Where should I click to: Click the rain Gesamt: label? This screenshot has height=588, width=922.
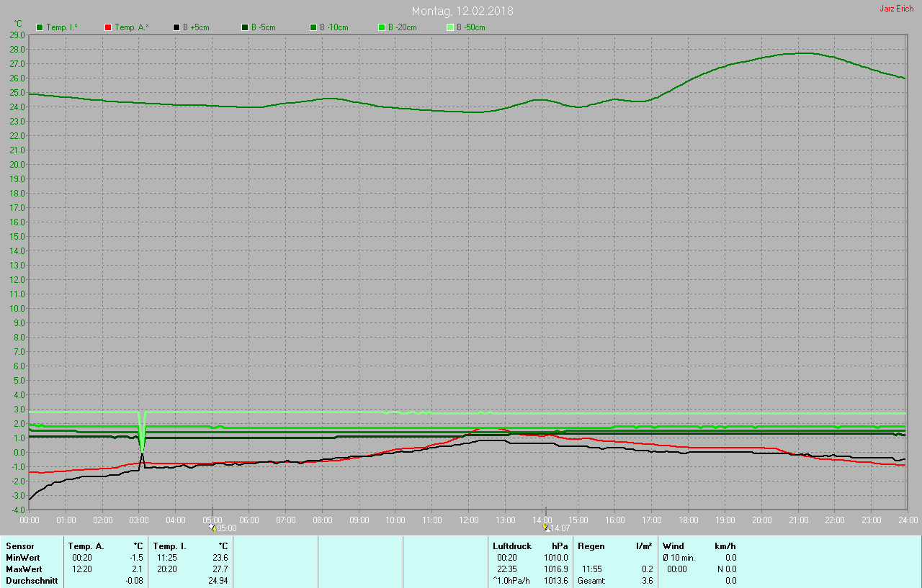point(591,581)
